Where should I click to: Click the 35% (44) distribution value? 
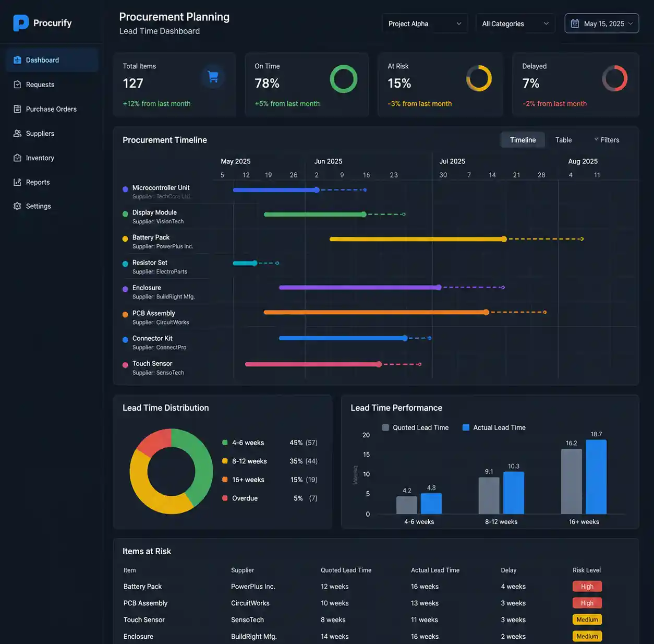(x=304, y=461)
